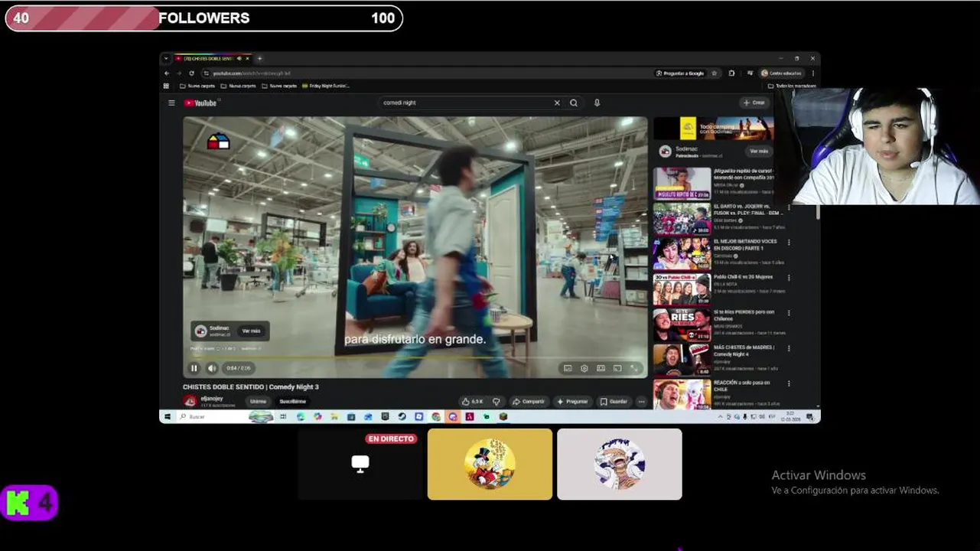Image resolution: width=980 pixels, height=551 pixels.
Task: Open options menu for 'EL BARTO vs. JOQERR'
Action: (x=789, y=207)
